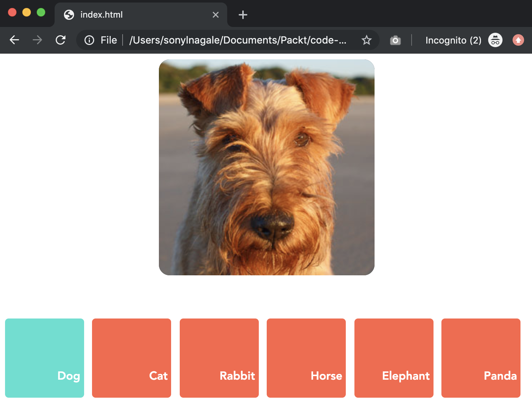The width and height of the screenshot is (532, 402).
Task: Pick the Horse tile
Action: [306, 358]
